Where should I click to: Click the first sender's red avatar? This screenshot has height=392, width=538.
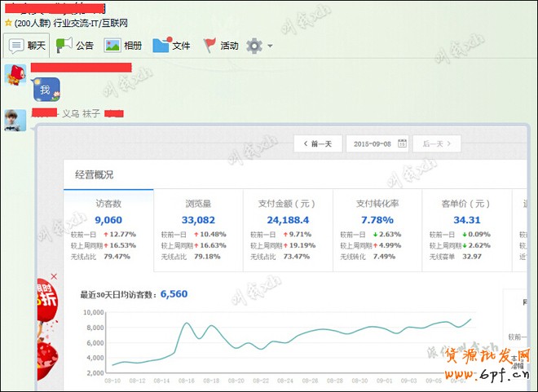click(x=15, y=74)
